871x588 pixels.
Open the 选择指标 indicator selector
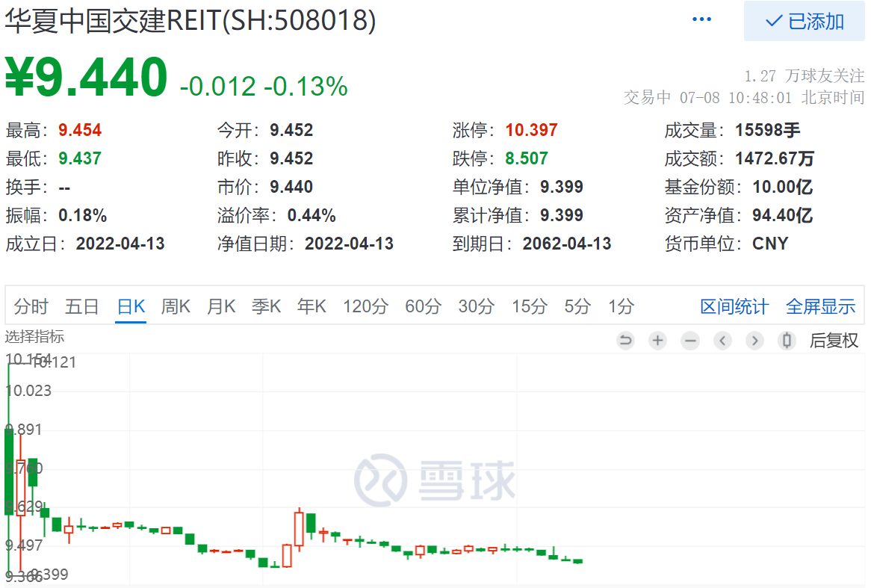click(34, 336)
